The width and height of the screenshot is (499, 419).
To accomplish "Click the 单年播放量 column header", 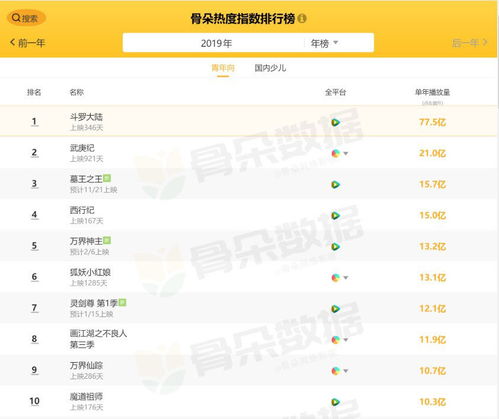I will coord(432,92).
